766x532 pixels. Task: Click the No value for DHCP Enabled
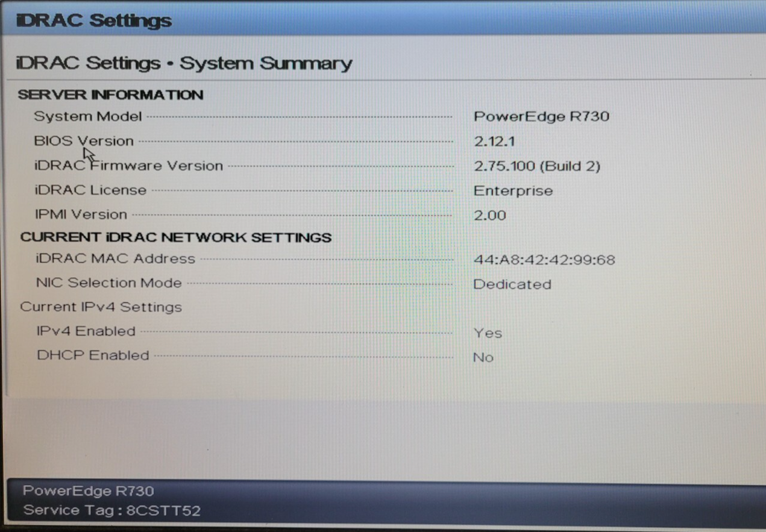point(483,357)
